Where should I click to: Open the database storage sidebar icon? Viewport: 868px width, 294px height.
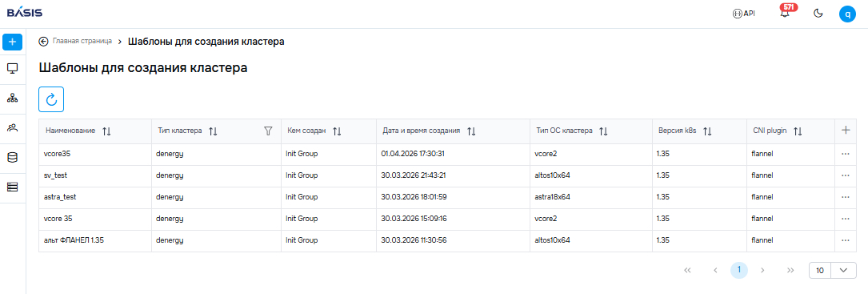12,158
